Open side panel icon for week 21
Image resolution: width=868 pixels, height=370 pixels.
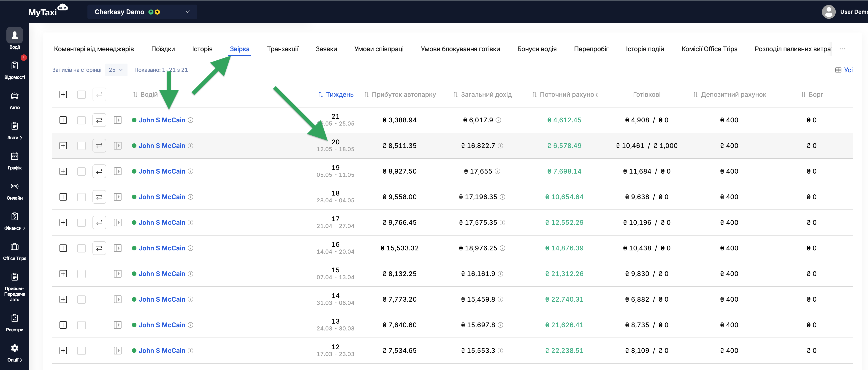pyautogui.click(x=118, y=120)
